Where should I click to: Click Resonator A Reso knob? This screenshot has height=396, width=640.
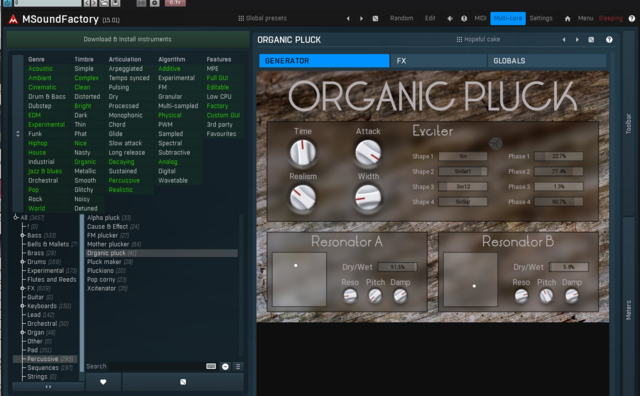(350, 295)
